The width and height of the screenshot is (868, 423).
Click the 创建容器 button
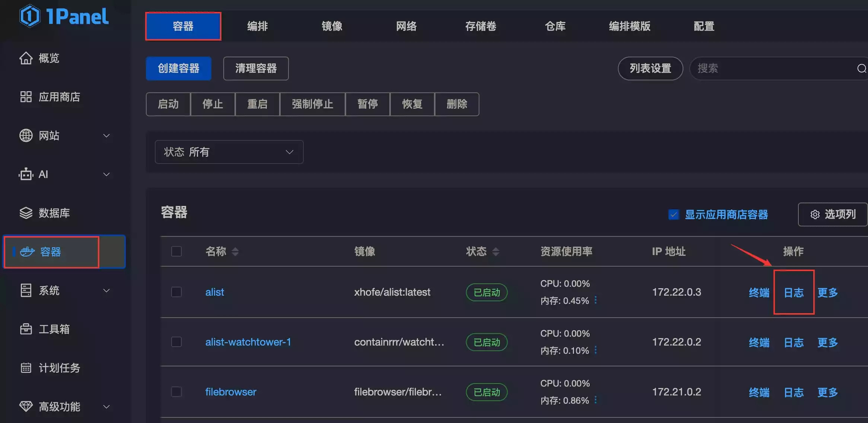[x=178, y=69]
